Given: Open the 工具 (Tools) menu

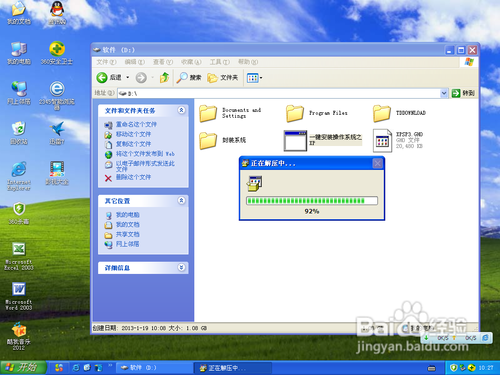Looking at the screenshot, I should [219, 62].
